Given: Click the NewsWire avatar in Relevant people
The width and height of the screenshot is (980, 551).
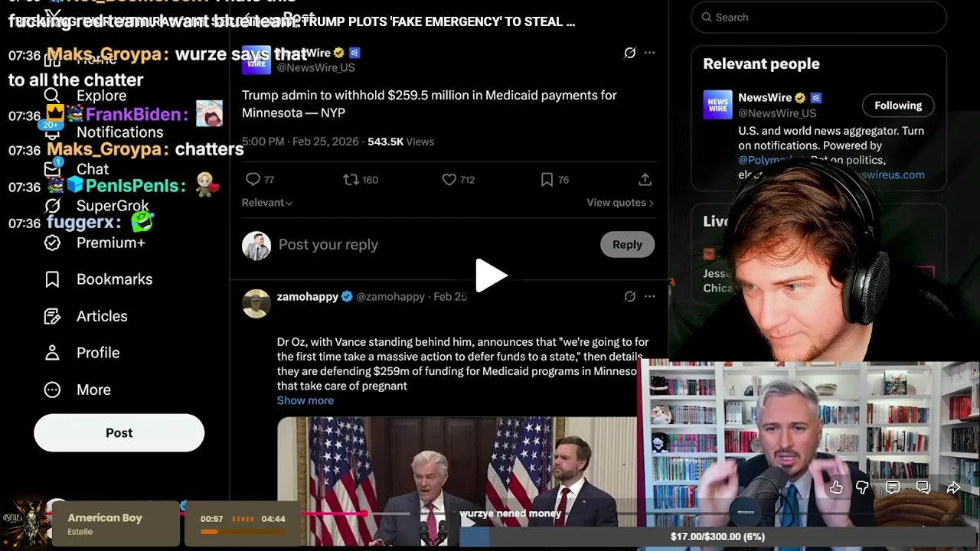Looking at the screenshot, I should coord(717,105).
